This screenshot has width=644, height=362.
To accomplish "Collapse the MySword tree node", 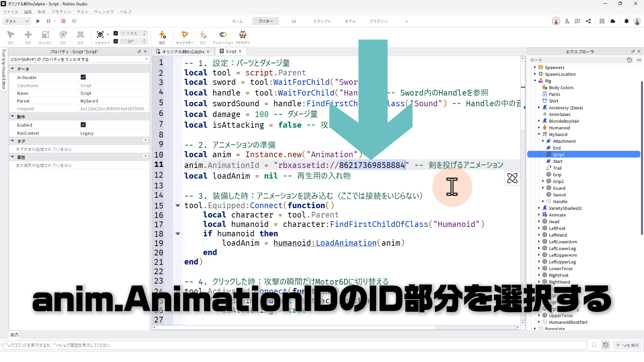I will tap(539, 134).
